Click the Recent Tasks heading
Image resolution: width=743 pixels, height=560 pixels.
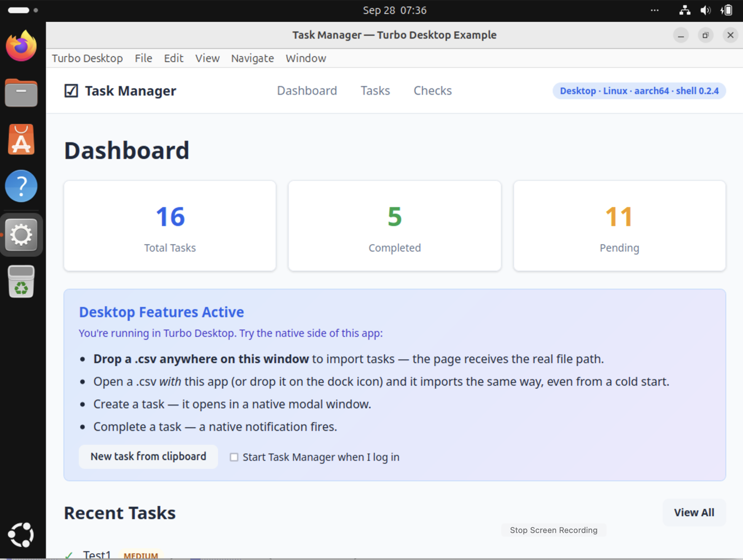pos(120,513)
